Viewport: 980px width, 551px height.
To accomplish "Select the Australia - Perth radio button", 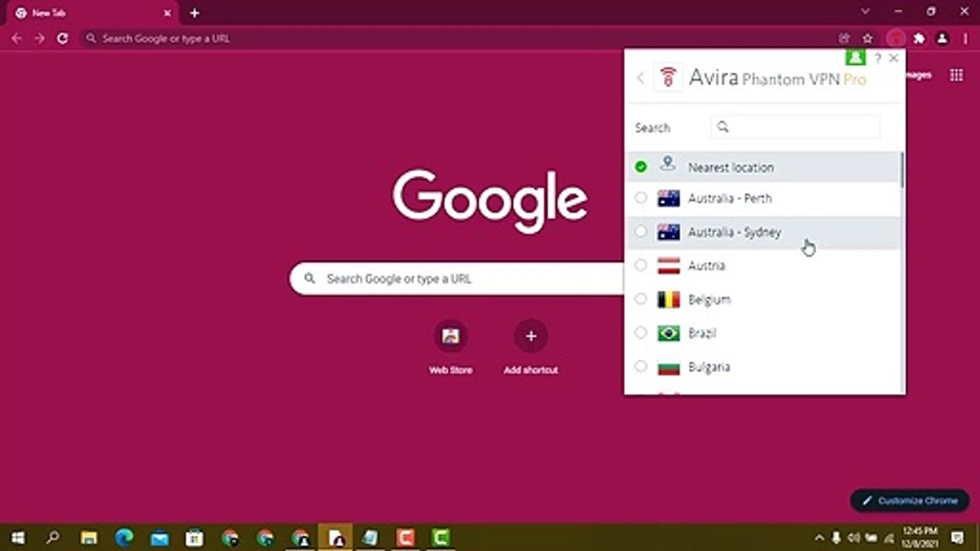I will pos(641,198).
